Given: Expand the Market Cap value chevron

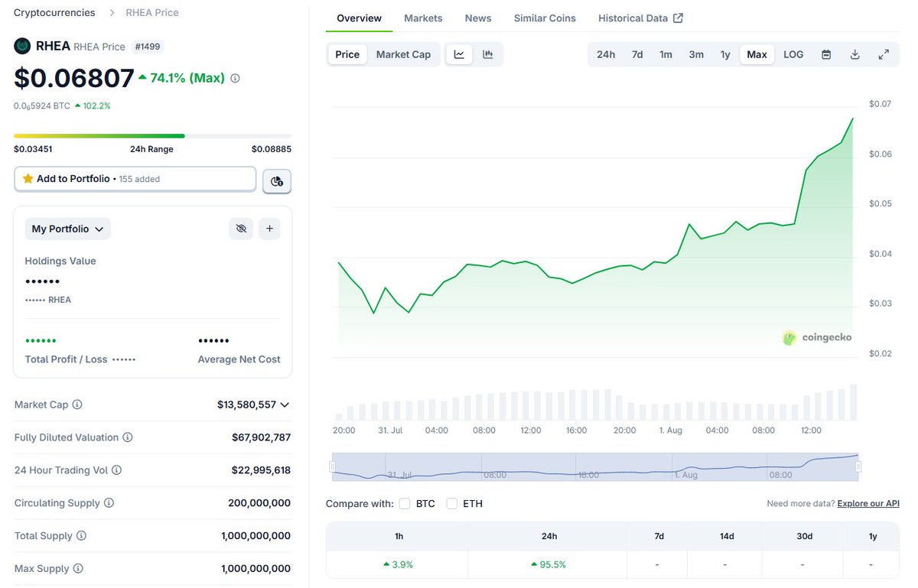Looking at the screenshot, I should 285,404.
